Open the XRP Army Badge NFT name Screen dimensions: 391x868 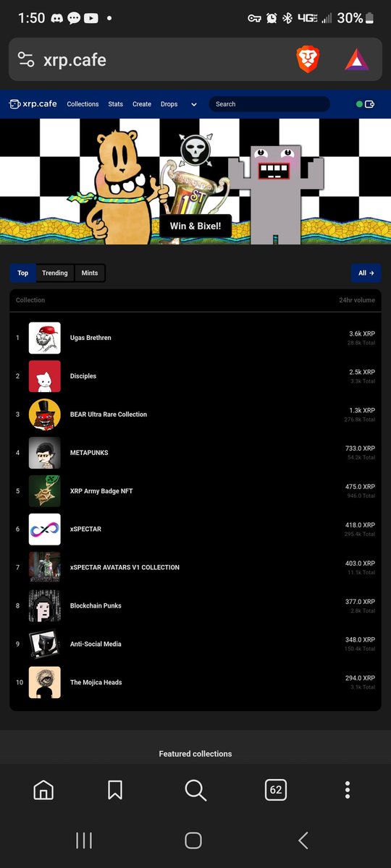pyautogui.click(x=101, y=491)
